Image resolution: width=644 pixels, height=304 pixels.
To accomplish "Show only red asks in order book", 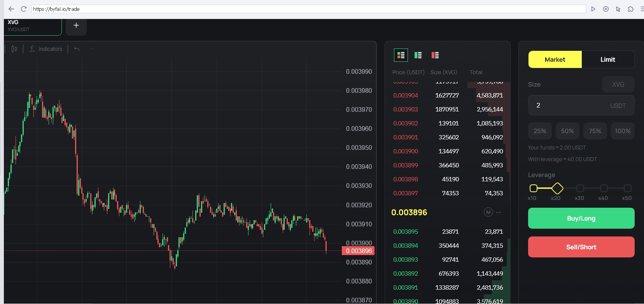I will coord(435,55).
